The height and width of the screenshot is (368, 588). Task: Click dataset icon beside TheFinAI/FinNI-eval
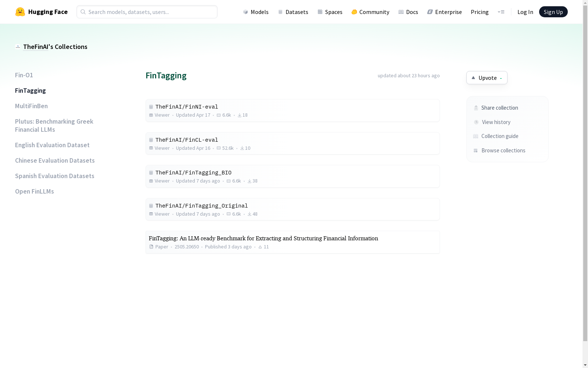[151, 107]
